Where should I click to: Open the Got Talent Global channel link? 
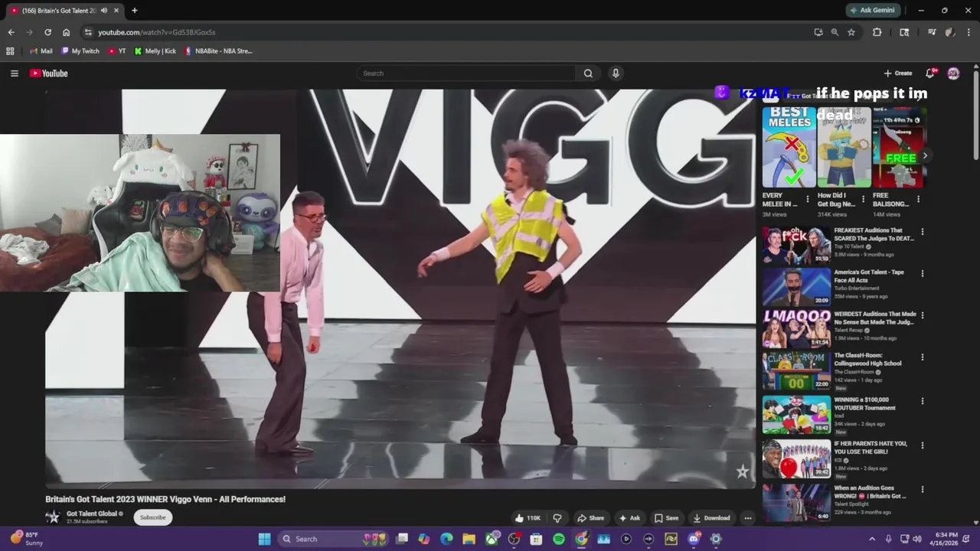[92, 514]
